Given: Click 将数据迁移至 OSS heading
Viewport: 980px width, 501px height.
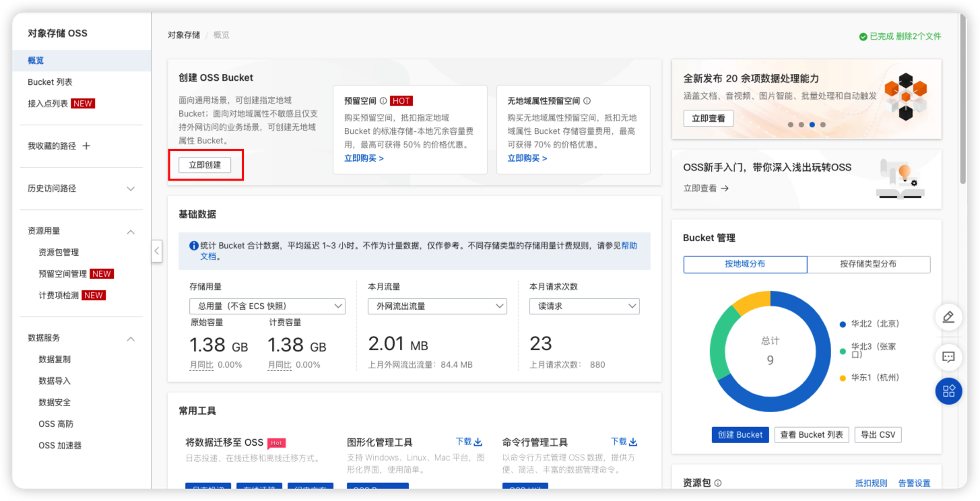Looking at the screenshot, I should click(x=224, y=442).
